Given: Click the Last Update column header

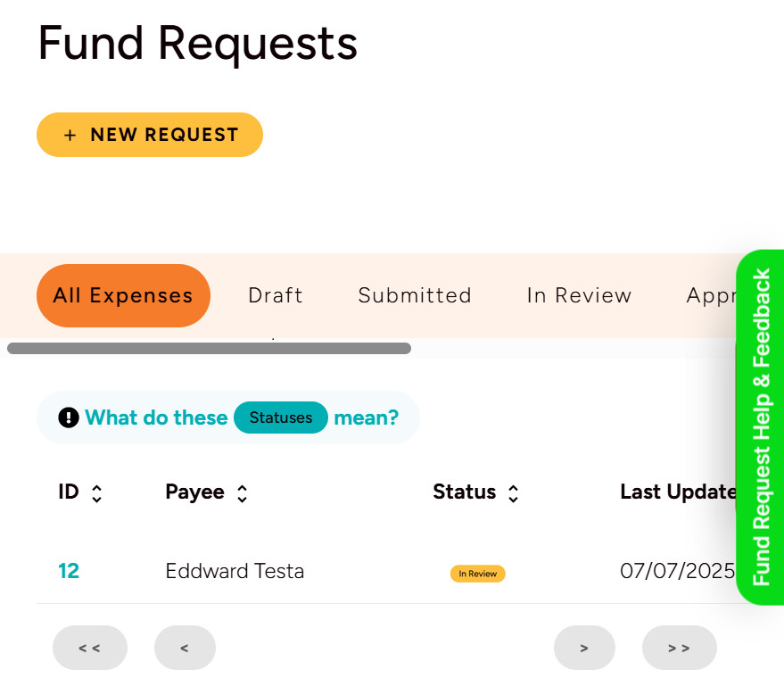Looking at the screenshot, I should [x=678, y=492].
